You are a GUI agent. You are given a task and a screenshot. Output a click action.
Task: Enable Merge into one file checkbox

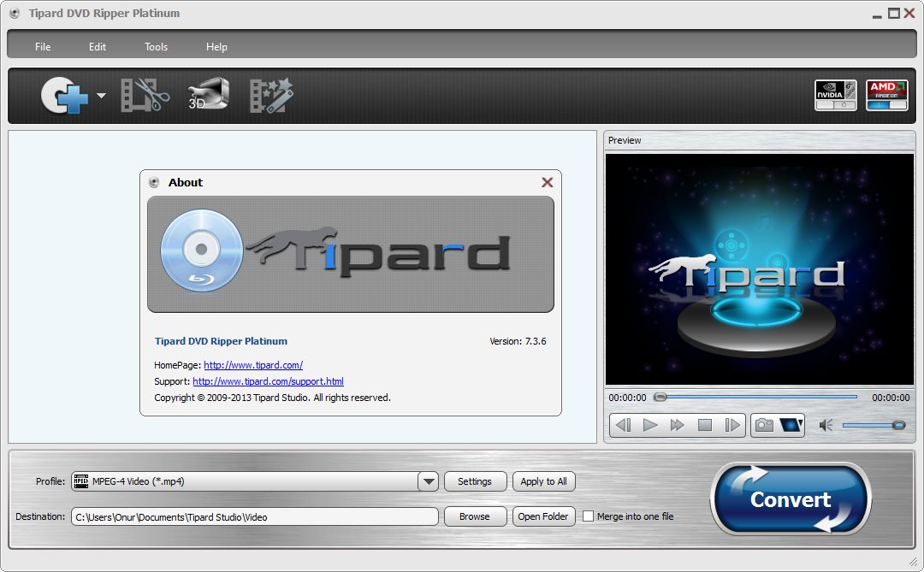pos(588,516)
